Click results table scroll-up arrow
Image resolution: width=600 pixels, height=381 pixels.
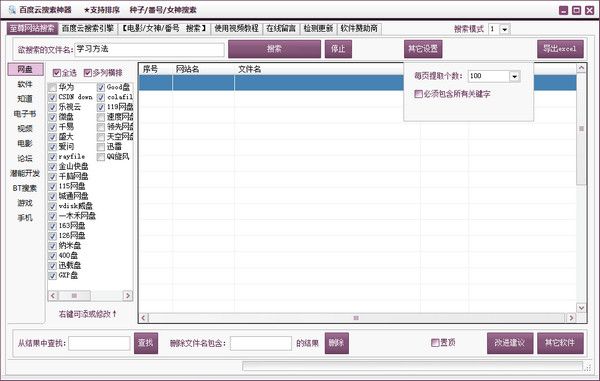click(x=582, y=68)
